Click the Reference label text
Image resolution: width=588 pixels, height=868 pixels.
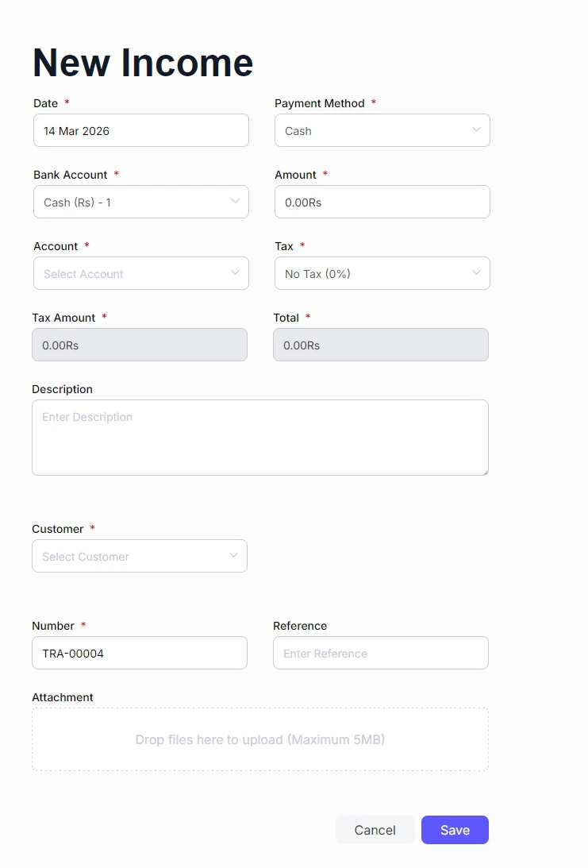click(300, 626)
